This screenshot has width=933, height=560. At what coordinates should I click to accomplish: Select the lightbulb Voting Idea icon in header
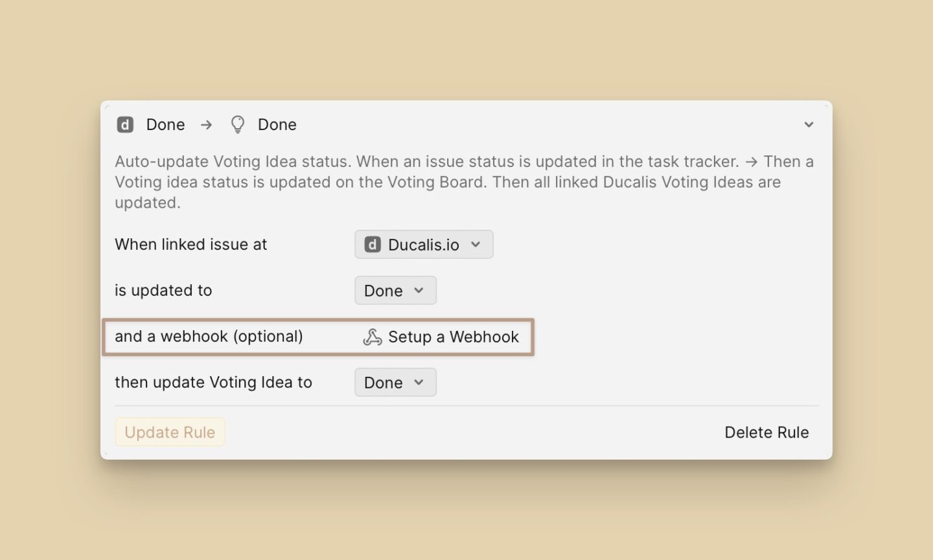(237, 124)
